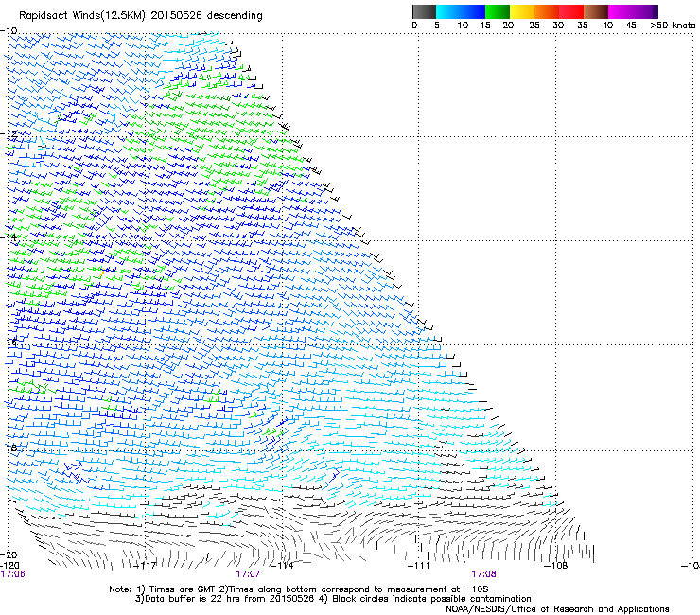Click the purple '17:07' time label
Screen dimensions: 700x615
[248, 574]
